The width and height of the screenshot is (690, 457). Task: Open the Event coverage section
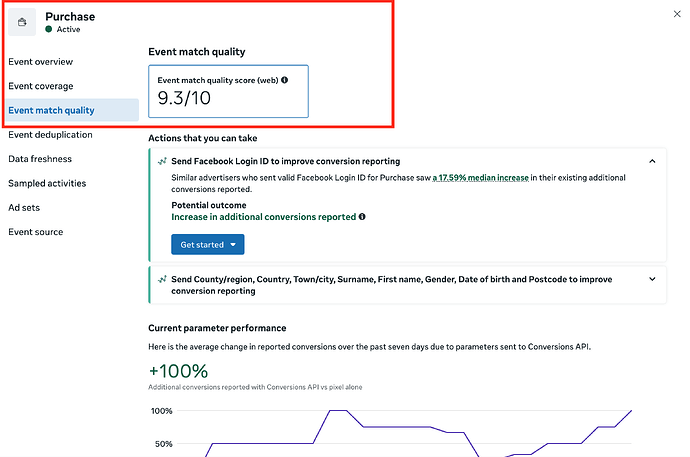[41, 86]
